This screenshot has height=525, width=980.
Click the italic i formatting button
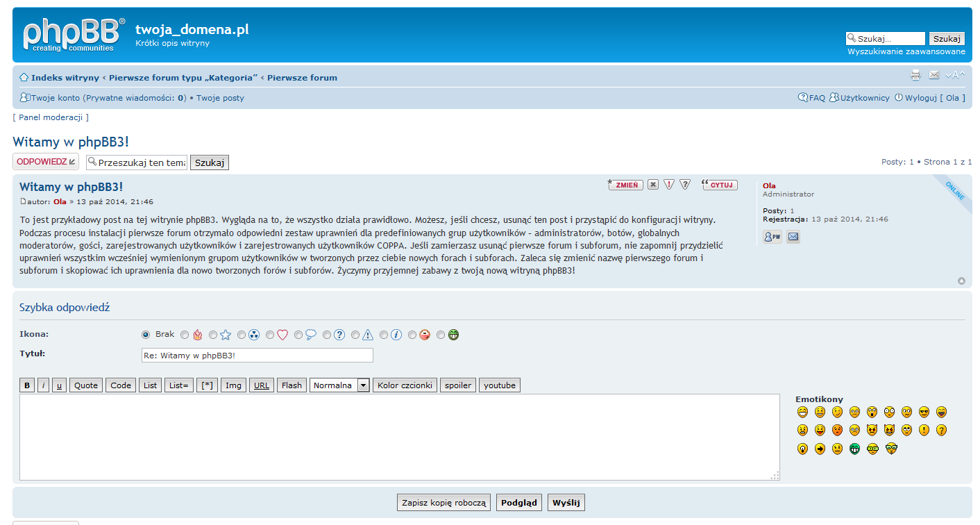coord(43,385)
